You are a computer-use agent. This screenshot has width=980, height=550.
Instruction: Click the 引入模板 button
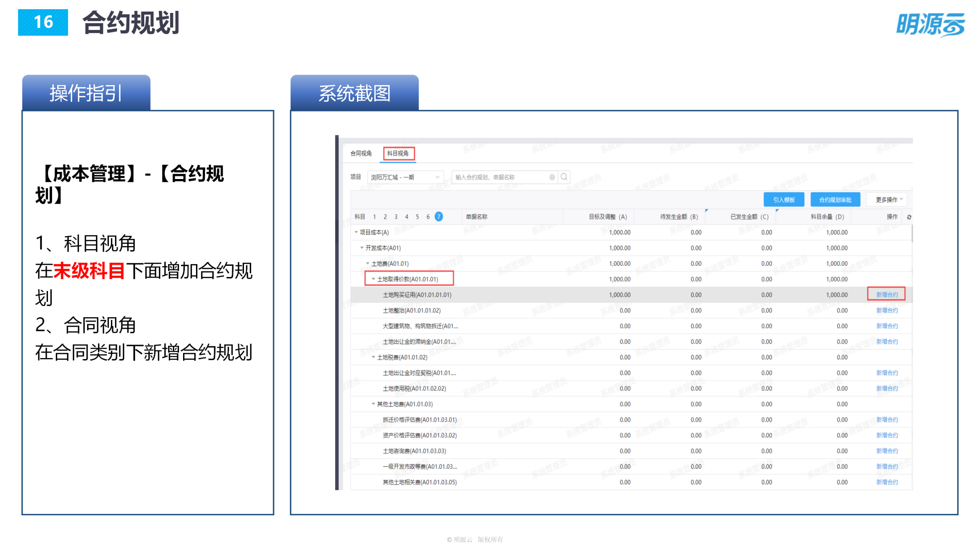click(x=784, y=199)
